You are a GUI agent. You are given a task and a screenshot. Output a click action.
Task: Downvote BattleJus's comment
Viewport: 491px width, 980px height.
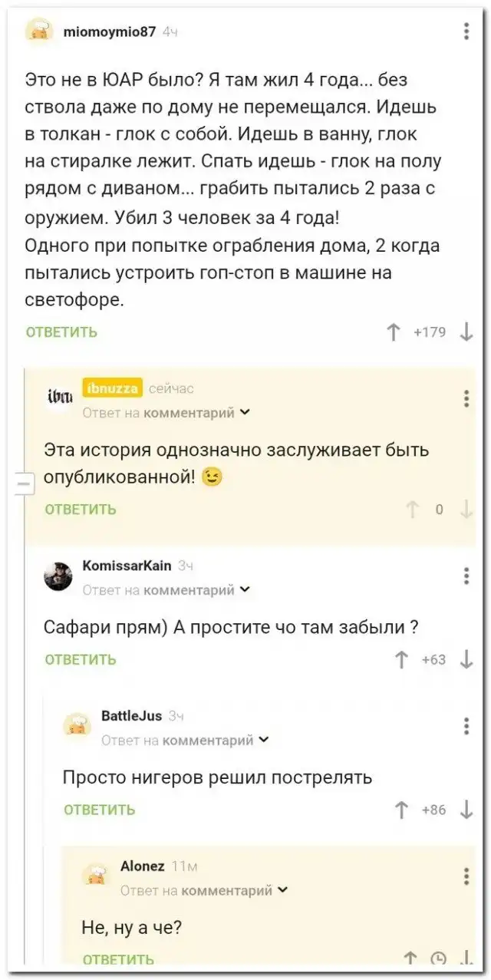click(x=466, y=810)
